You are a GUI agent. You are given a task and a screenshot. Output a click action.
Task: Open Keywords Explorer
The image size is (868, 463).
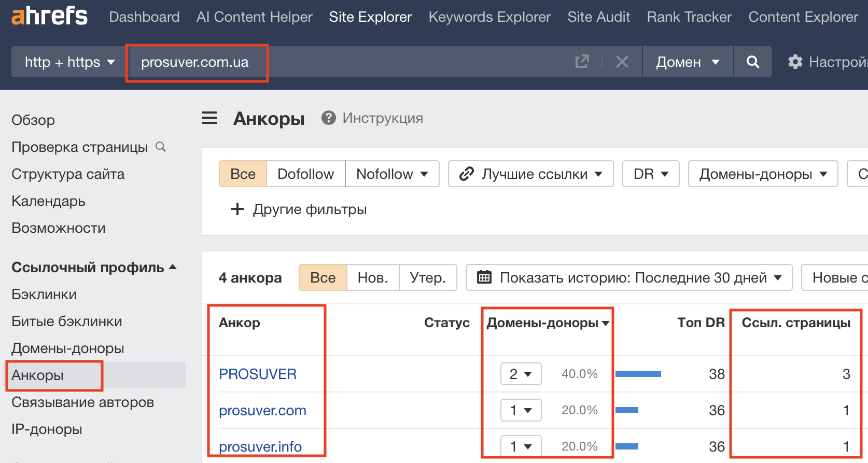489,17
